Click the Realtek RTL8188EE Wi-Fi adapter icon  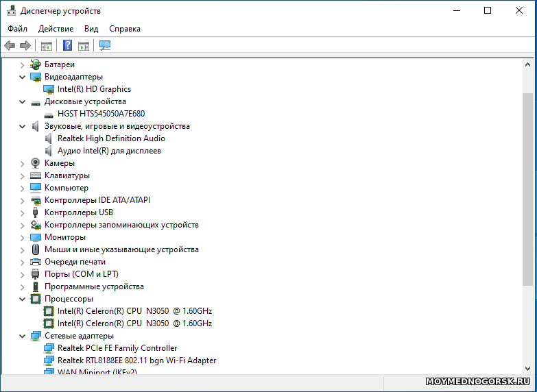click(49, 360)
